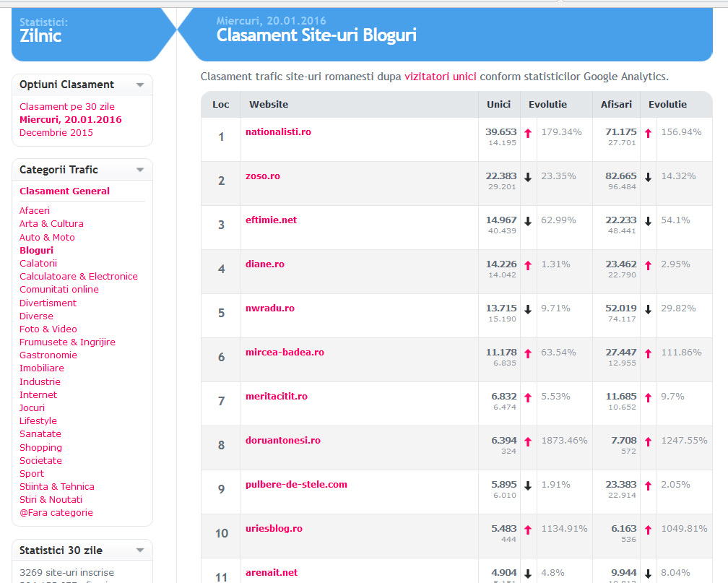Open Frumusete & Ingrijire category
Screen dimensions: 728x583
[67, 342]
